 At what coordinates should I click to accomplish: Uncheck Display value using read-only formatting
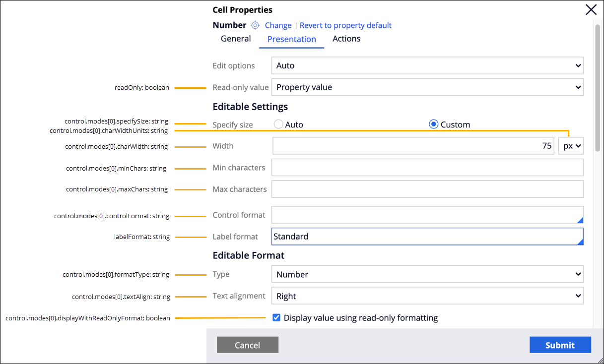point(276,318)
